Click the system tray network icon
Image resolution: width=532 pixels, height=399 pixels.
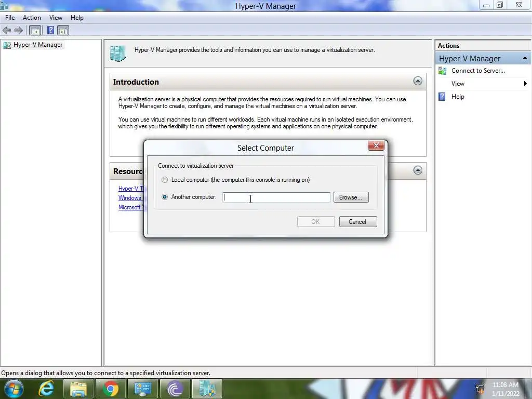point(480,389)
